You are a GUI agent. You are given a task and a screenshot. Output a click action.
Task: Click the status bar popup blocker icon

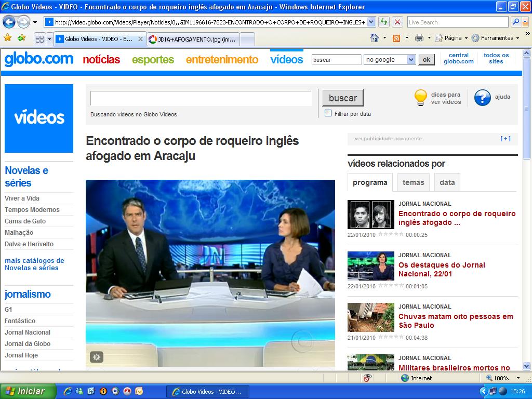[367, 378]
